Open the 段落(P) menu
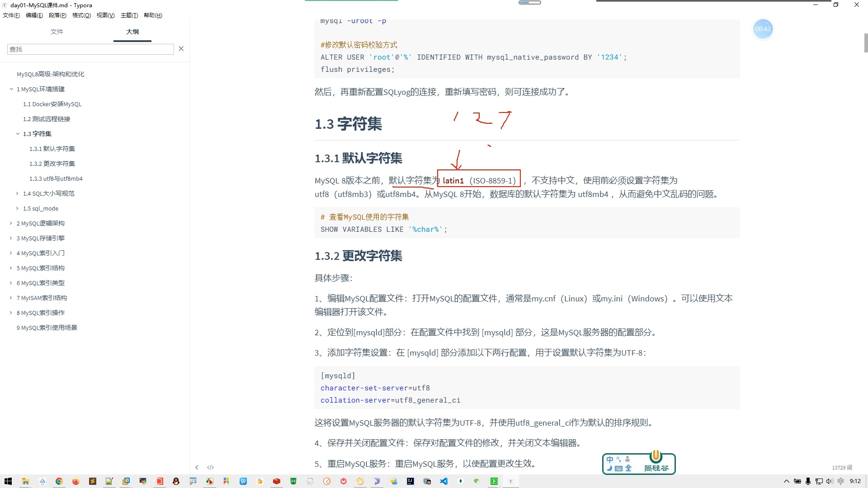 57,15
